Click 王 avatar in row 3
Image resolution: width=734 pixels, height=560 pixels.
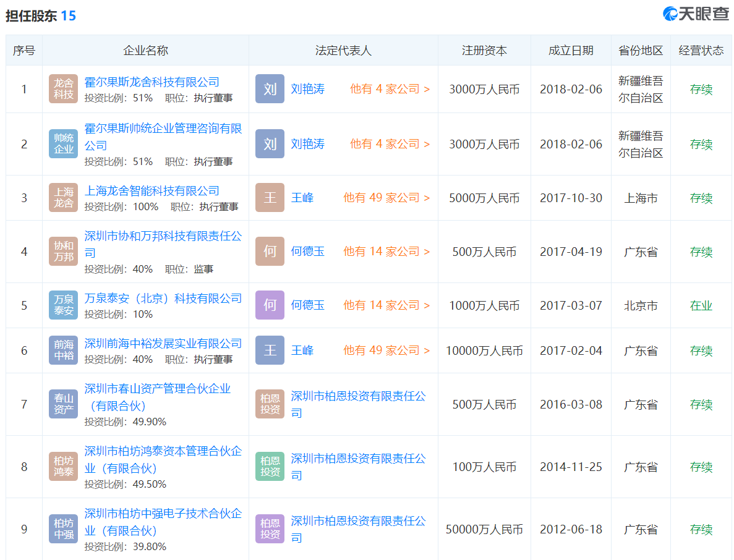pyautogui.click(x=270, y=198)
